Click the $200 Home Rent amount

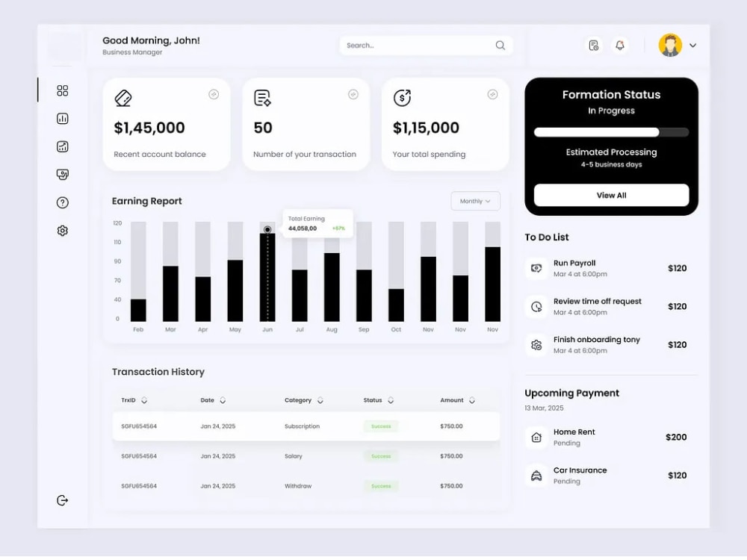tap(676, 437)
